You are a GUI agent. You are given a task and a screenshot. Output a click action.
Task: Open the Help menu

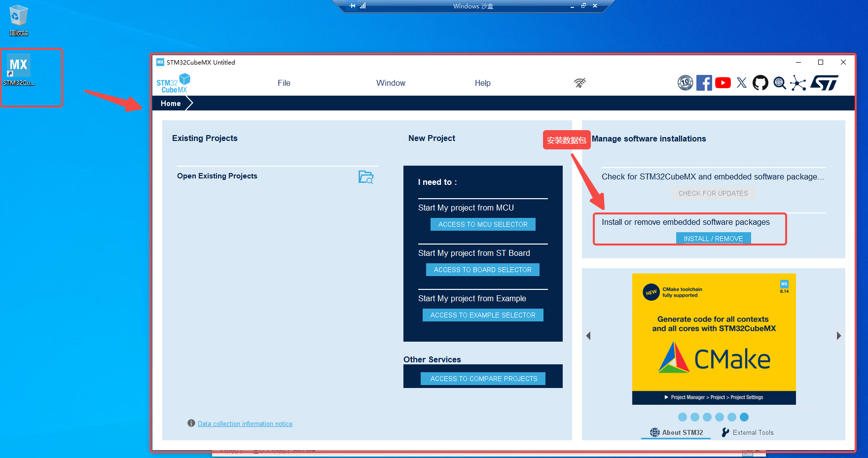click(x=482, y=83)
